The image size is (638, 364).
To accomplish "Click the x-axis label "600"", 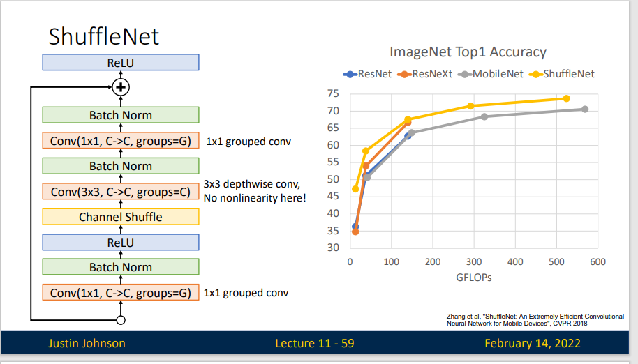I will click(x=598, y=262).
